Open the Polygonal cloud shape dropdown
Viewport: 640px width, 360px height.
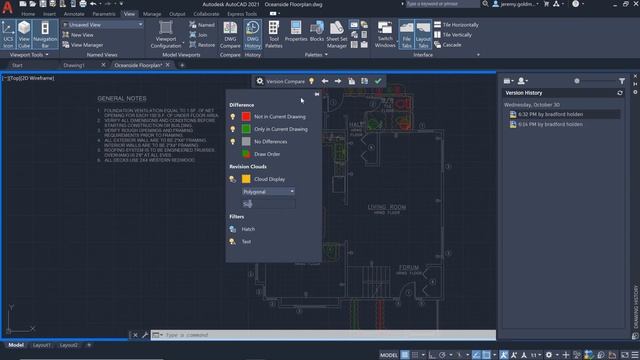(268, 192)
